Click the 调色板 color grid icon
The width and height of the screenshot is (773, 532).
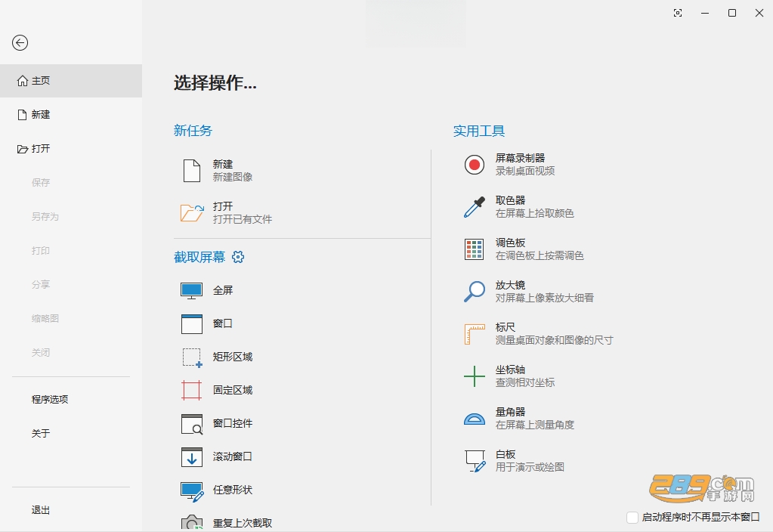(475, 249)
